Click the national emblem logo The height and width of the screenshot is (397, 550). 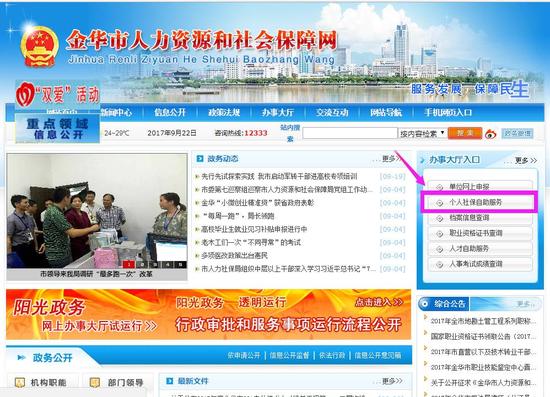[x=39, y=47]
